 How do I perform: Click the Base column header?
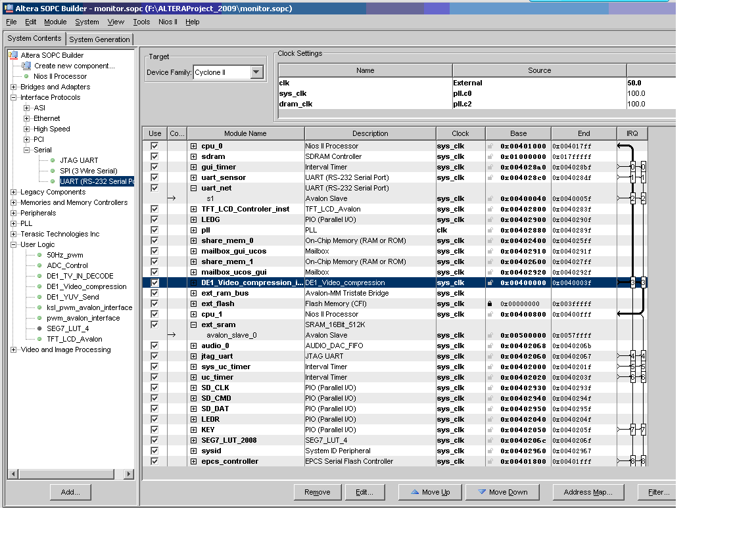coord(518,133)
